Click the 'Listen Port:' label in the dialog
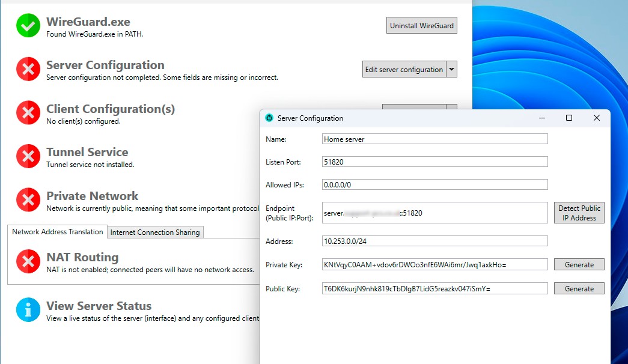Image resolution: width=628 pixels, height=364 pixels. (283, 162)
